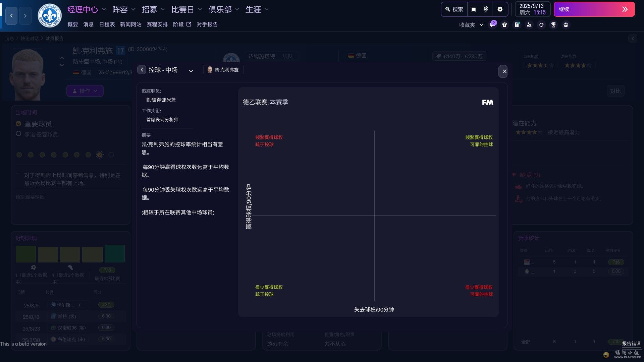Open the world globe icon
The image size is (644, 362).
coord(486,9)
